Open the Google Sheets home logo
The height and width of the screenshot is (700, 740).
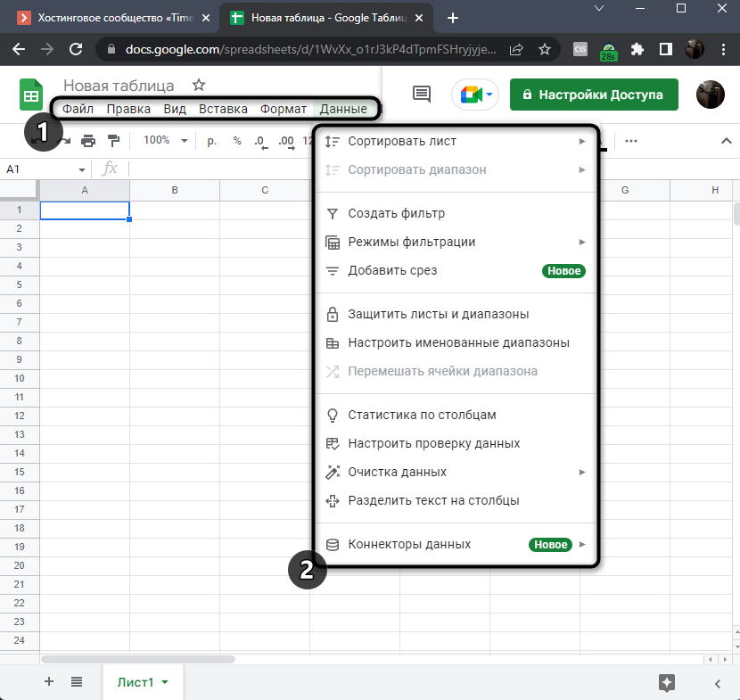click(31, 95)
